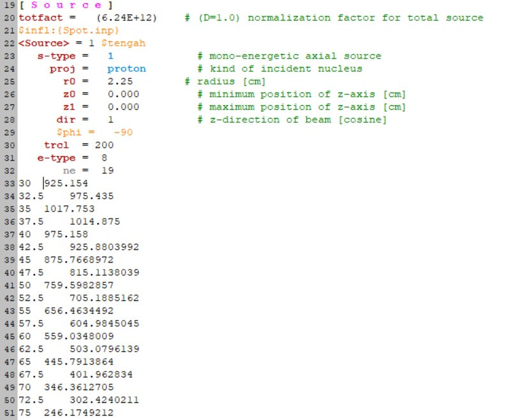Click the value 445.7913864
Viewport: 516px width, 420px height.
click(78, 362)
